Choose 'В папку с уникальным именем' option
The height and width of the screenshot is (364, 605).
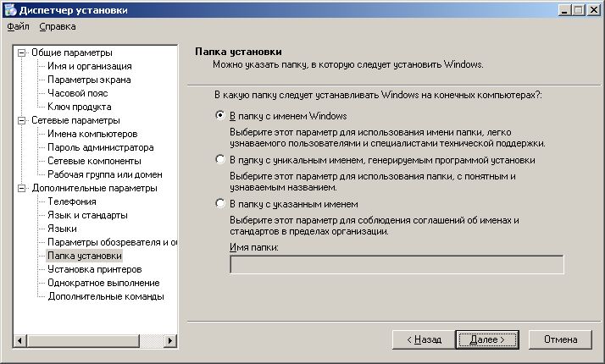(220, 160)
